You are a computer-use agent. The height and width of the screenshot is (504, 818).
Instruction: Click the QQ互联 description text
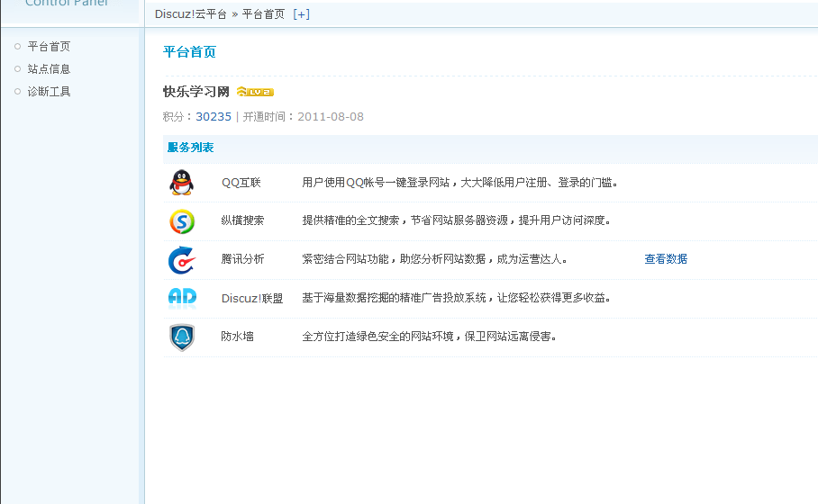point(460,183)
